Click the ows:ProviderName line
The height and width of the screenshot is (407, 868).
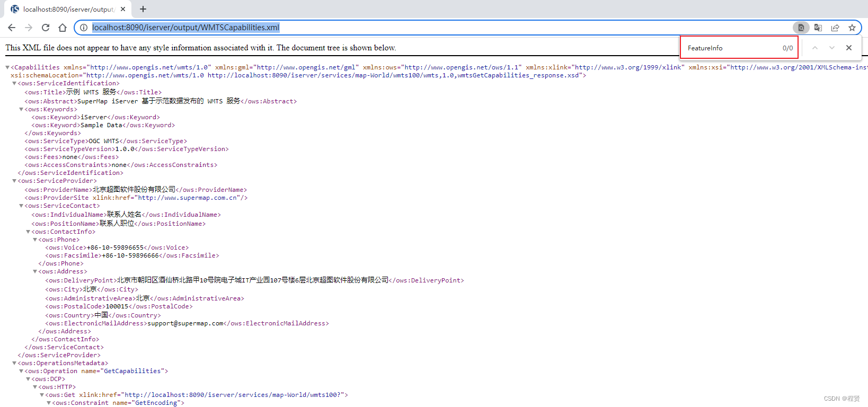point(136,190)
